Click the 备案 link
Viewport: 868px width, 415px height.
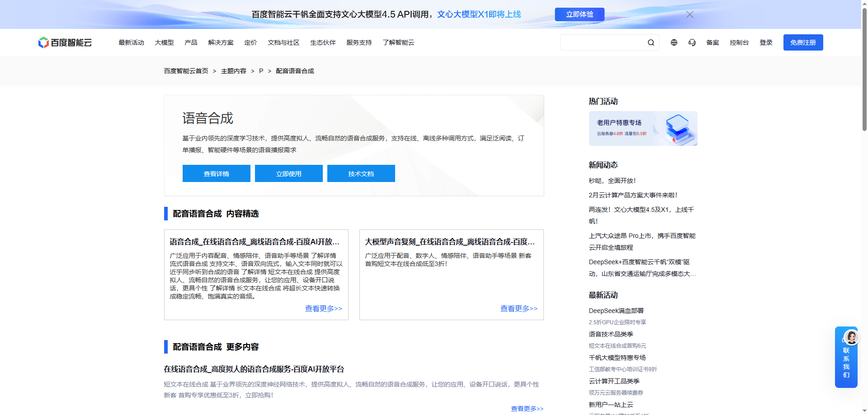pyautogui.click(x=712, y=42)
